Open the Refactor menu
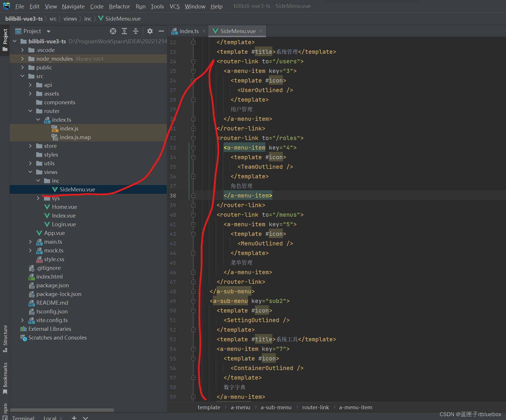The image size is (506, 420). [119, 6]
